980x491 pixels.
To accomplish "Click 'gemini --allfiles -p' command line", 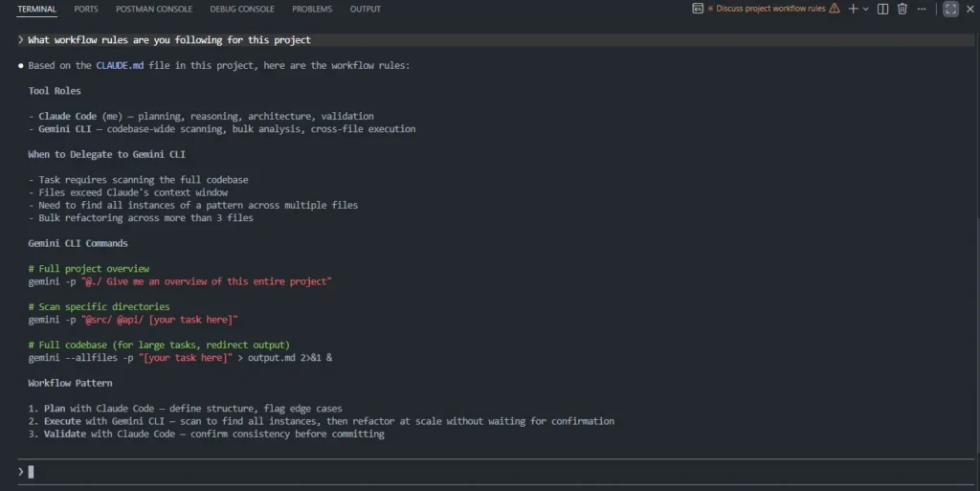I will pos(180,358).
